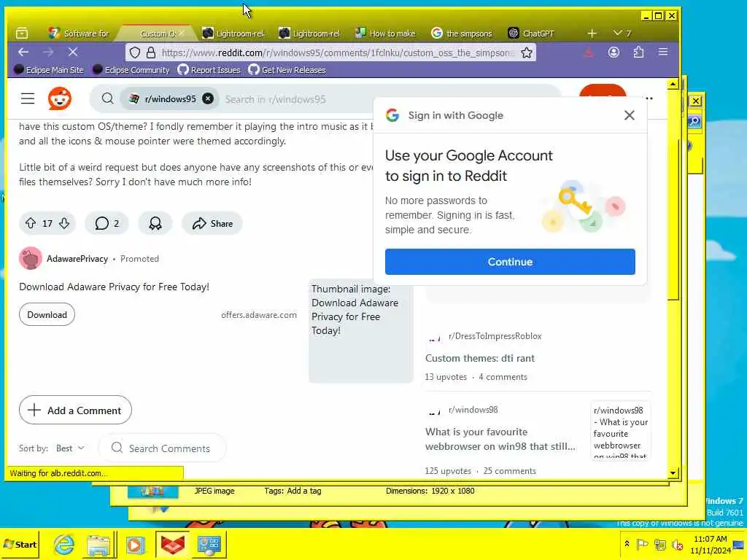Launch Internet Explorer from taskbar
Image resolution: width=747 pixels, height=560 pixels.
(64, 544)
